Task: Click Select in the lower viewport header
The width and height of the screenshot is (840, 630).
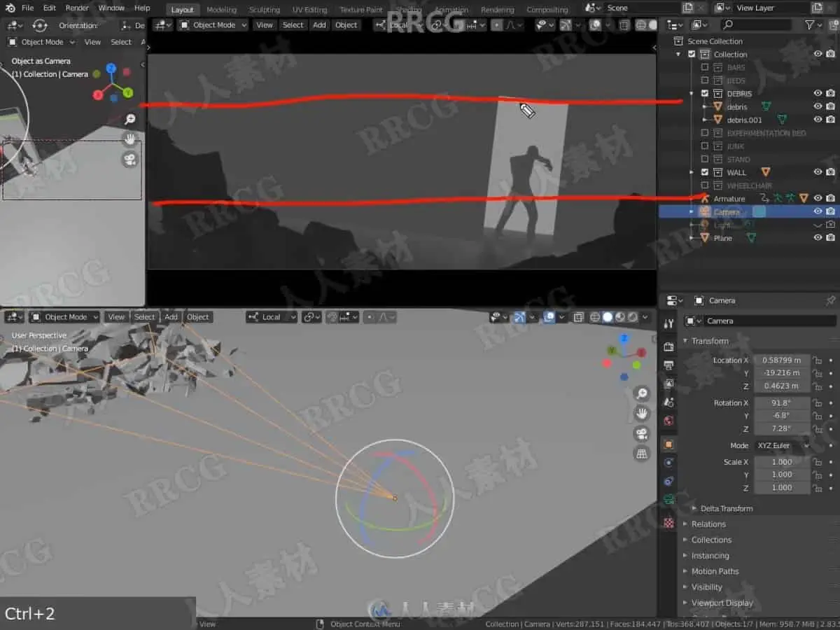Action: click(x=144, y=317)
